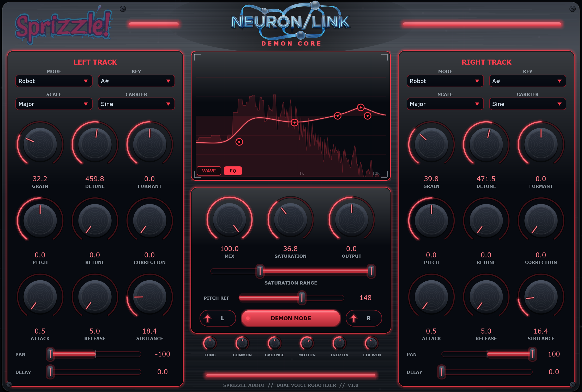
Task: Switch display to WAVE view
Action: (x=209, y=171)
